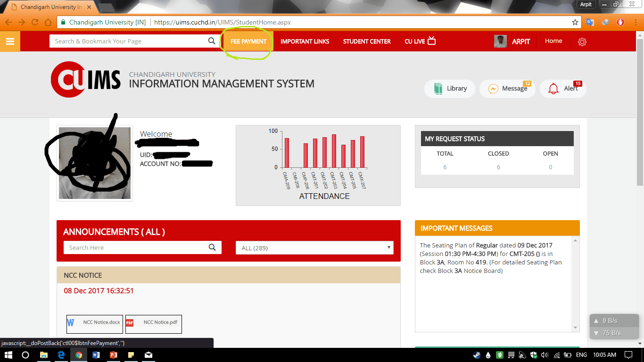Viewport: 644px width, 362px height.
Task: Click the Arpit Chrome profile button
Action: point(586,4)
